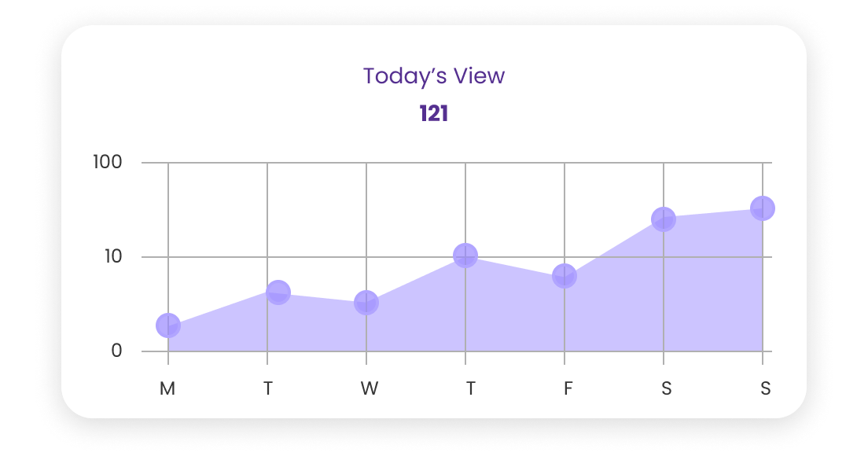Click the final 'S' label for Sunday

tap(765, 388)
